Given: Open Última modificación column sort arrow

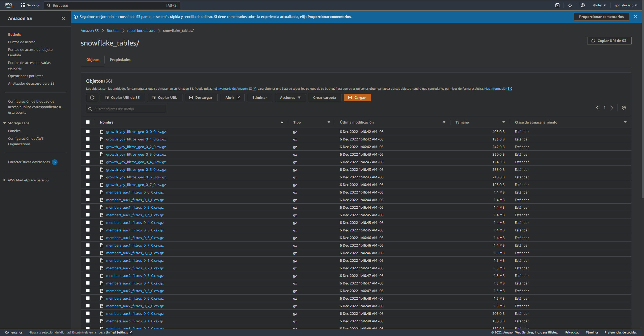Looking at the screenshot, I should 444,122.
